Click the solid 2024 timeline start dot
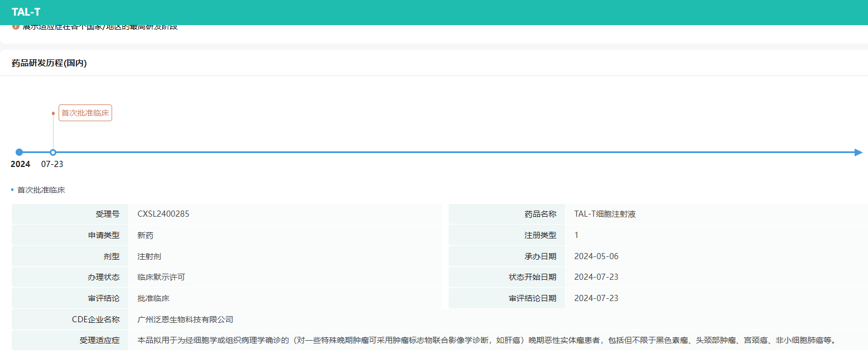This screenshot has height=358, width=868. coord(20,152)
